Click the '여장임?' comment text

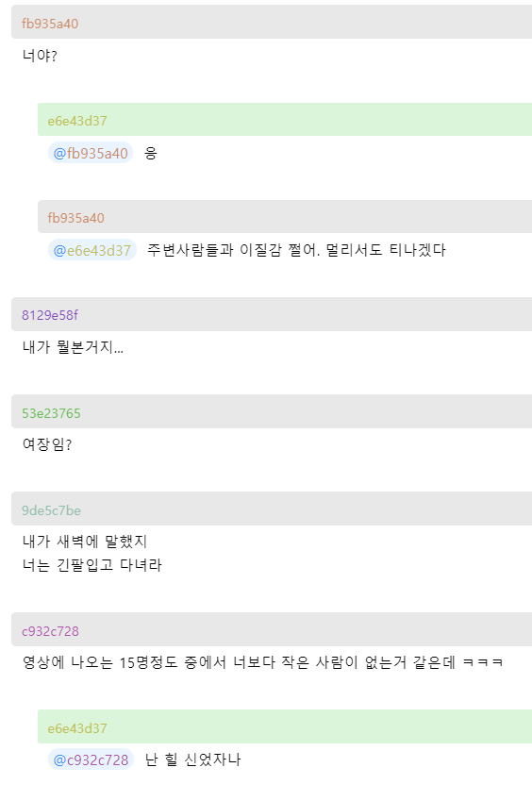tap(47, 444)
